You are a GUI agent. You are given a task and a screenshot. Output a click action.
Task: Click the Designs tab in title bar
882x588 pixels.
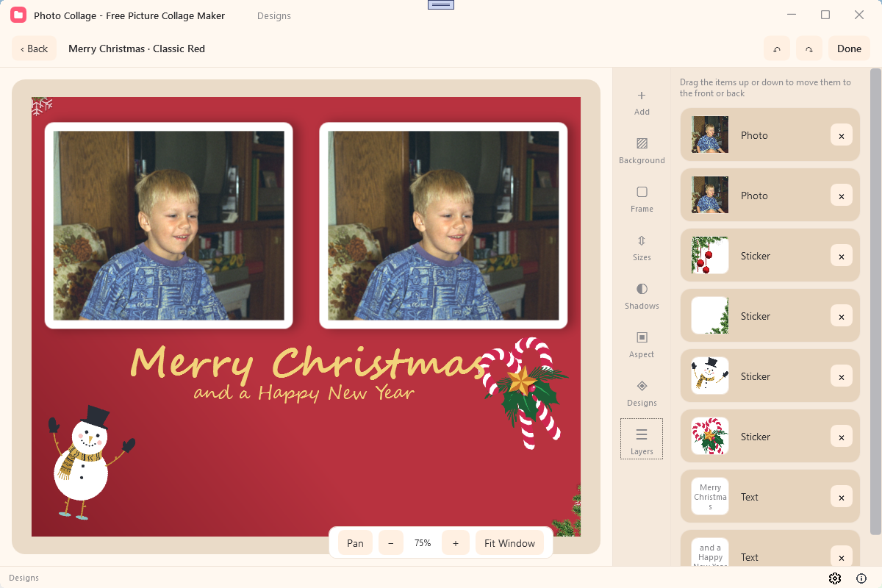(274, 15)
